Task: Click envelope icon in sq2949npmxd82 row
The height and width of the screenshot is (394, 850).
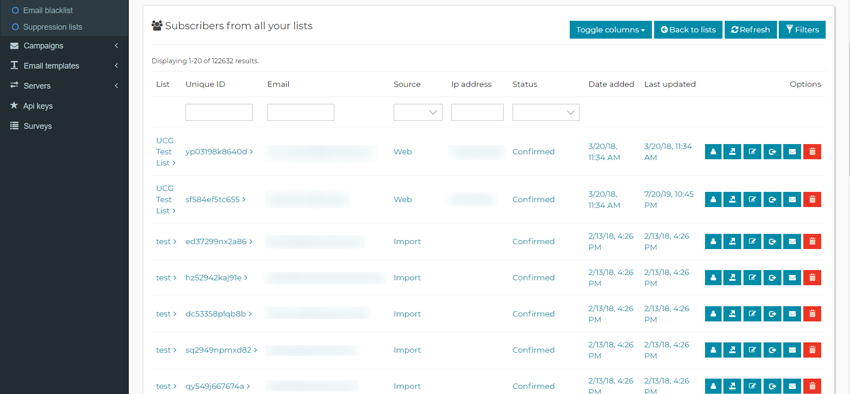Action: [x=792, y=350]
